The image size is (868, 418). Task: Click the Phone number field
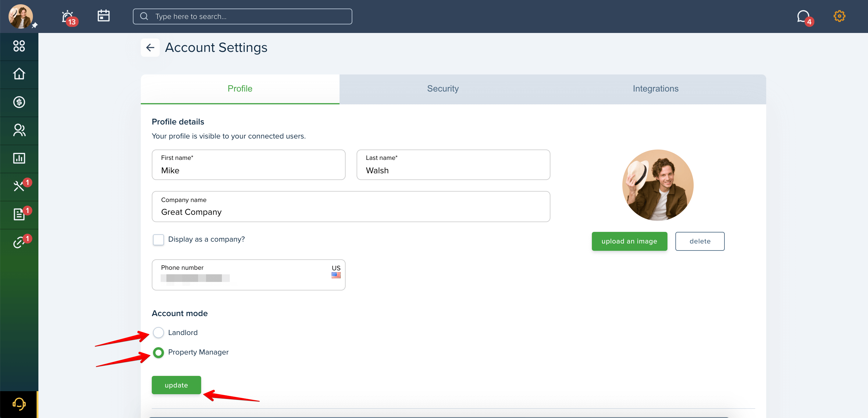(x=248, y=275)
